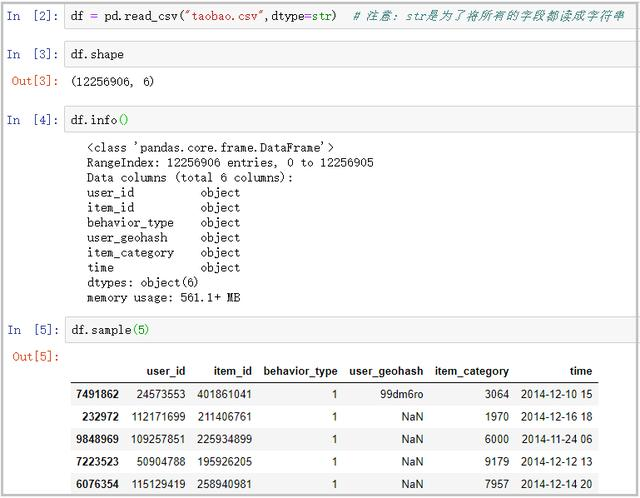
Task: Click the user_geohash column header
Action: point(386,371)
